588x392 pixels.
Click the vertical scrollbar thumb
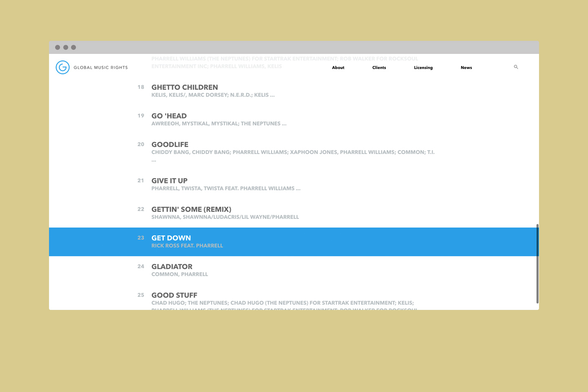[537, 263]
